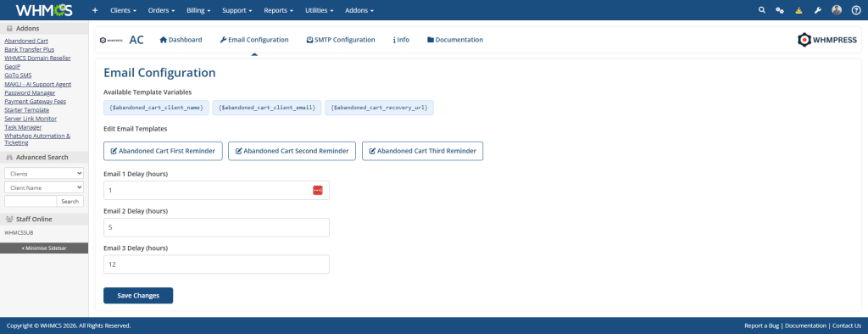This screenshot has height=334, width=868.
Task: Open Password Manager addon link
Action: click(x=30, y=92)
